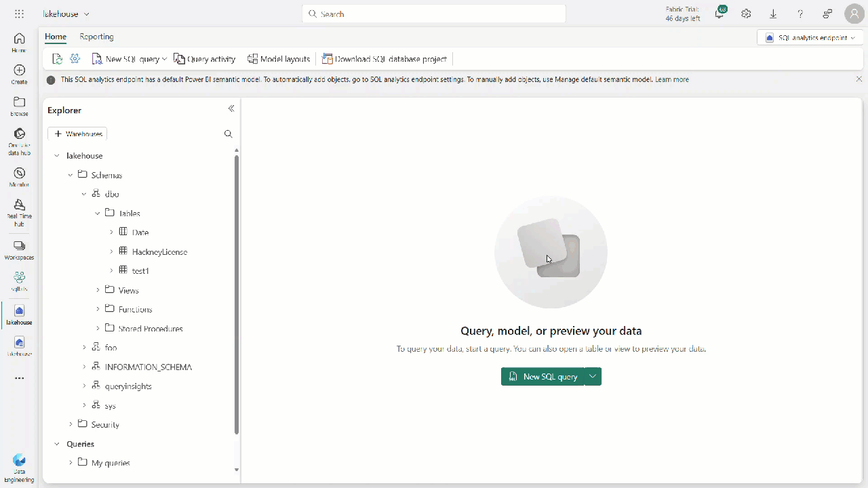Expand the queryinsights schema
The width and height of the screenshot is (868, 488).
(84, 386)
